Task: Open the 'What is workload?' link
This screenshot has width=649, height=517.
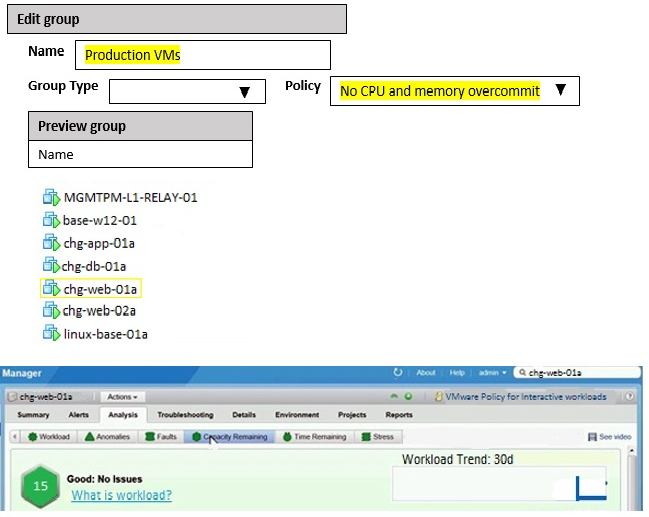Action: [x=121, y=496]
